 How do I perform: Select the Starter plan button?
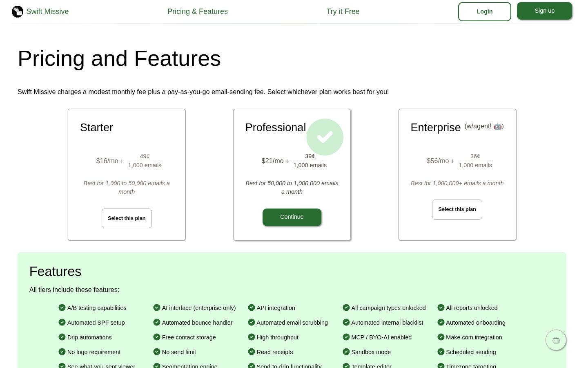(x=127, y=218)
